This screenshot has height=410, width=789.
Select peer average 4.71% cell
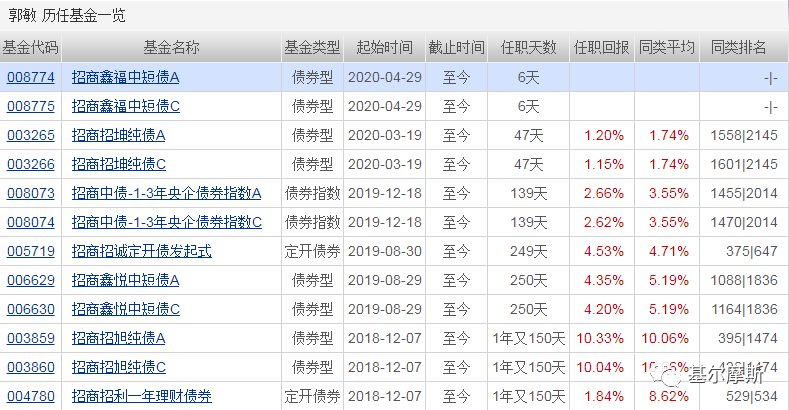[669, 251]
